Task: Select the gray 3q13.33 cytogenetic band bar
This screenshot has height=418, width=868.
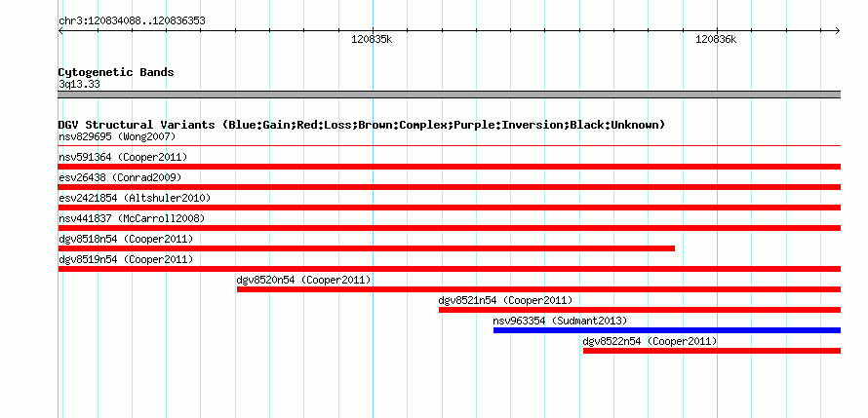Action: click(450, 95)
